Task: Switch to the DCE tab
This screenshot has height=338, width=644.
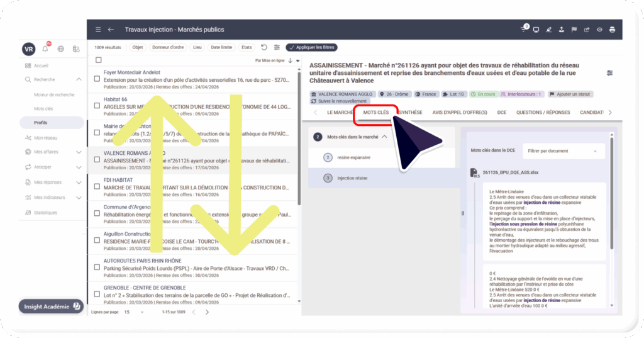Action: [501, 113]
